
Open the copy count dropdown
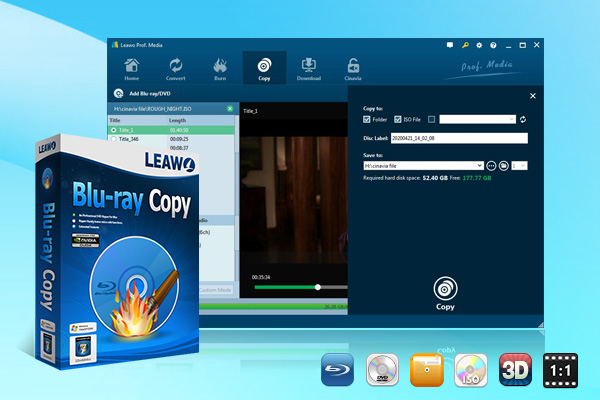tap(520, 166)
